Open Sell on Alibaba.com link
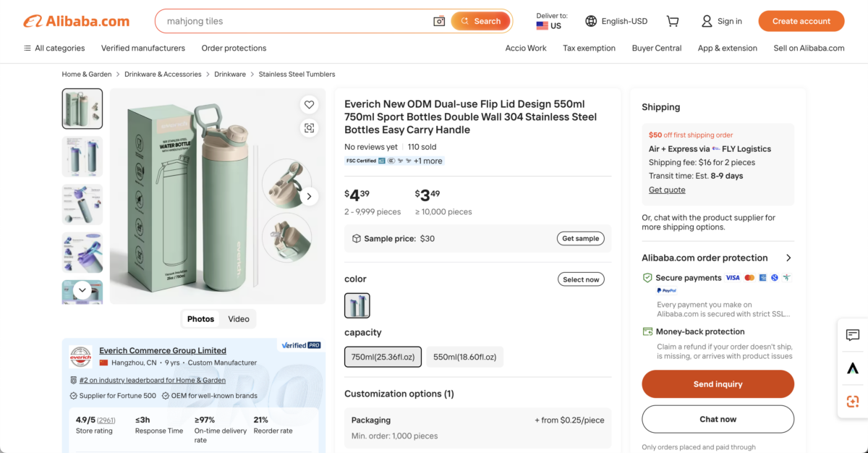Image resolution: width=868 pixels, height=453 pixels. pyautogui.click(x=809, y=48)
